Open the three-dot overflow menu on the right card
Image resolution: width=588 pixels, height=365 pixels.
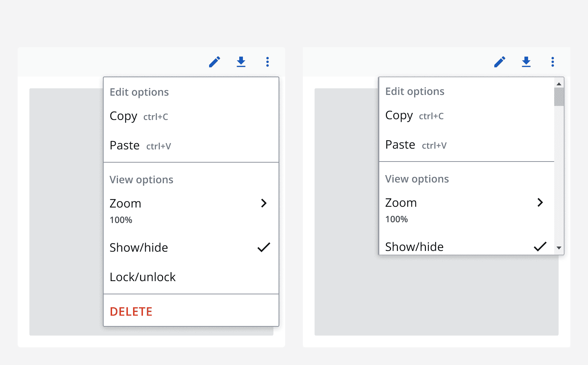pyautogui.click(x=553, y=62)
